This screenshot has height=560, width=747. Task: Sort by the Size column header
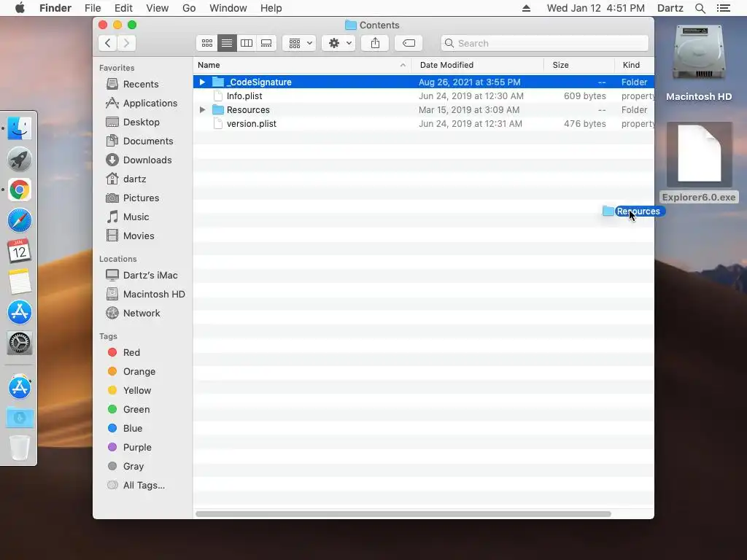point(579,65)
